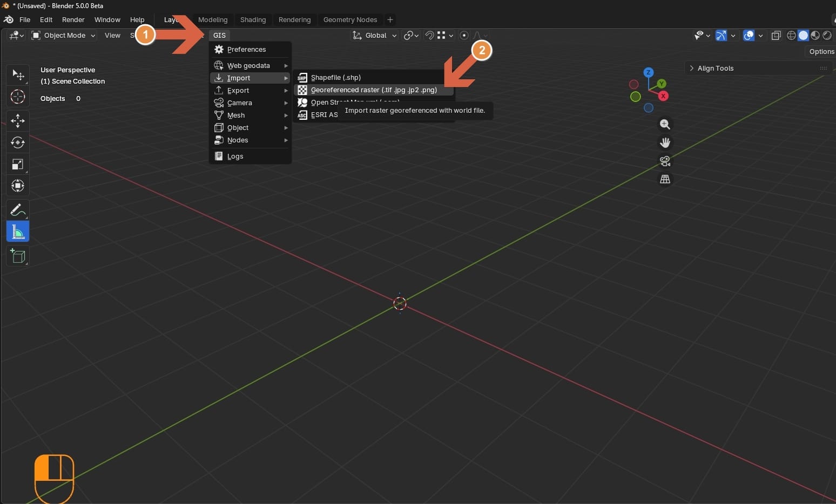Switch to wireframe viewport shading
This screenshot has height=504, width=836.
[792, 35]
